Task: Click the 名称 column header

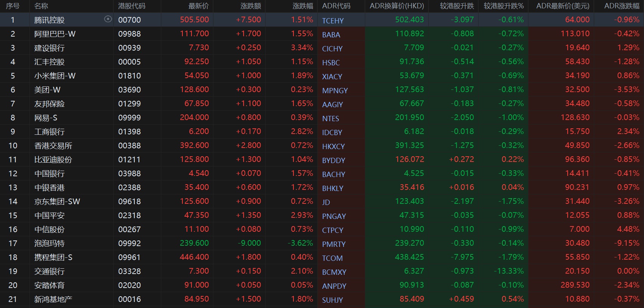Action: tap(41, 6)
